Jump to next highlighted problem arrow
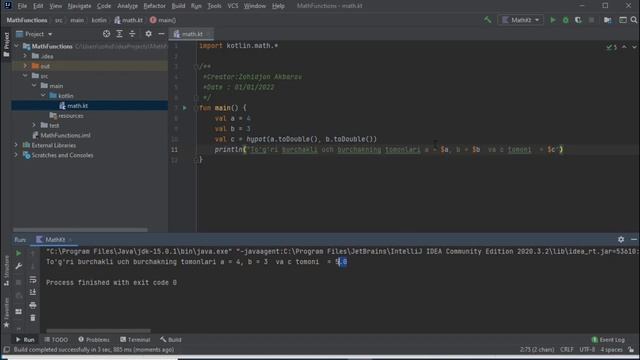The height and width of the screenshot is (360, 640). point(634,47)
